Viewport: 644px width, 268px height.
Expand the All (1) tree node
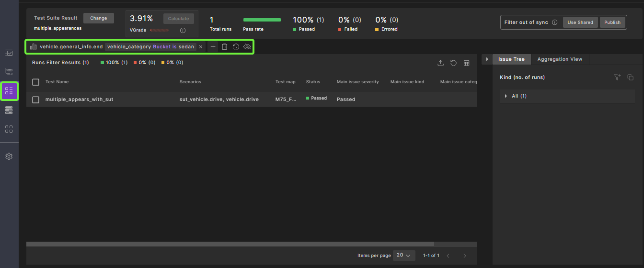point(506,96)
